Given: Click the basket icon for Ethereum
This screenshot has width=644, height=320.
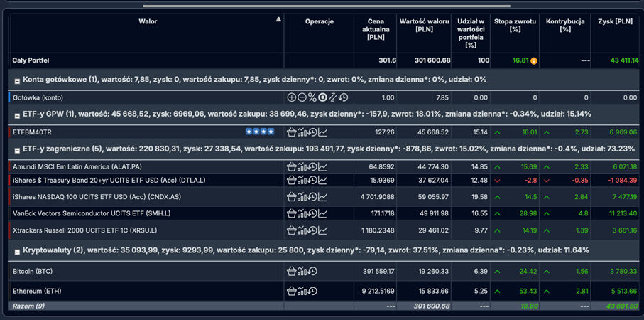Looking at the screenshot, I should 291,291.
